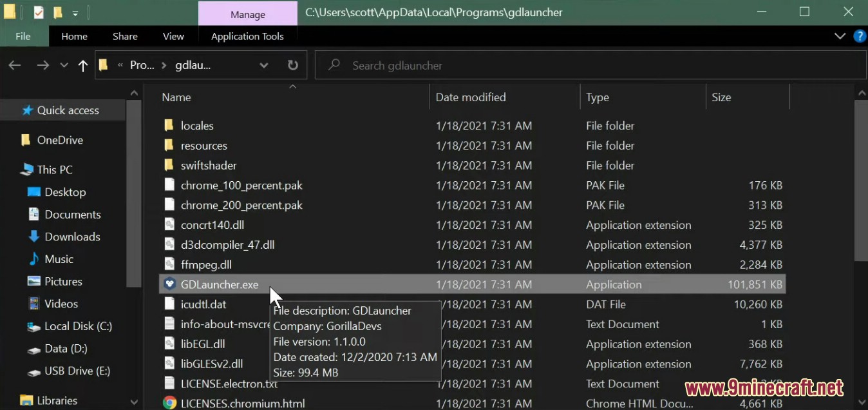This screenshot has height=410, width=868.
Task: Open the Help question mark icon
Action: (x=860, y=36)
